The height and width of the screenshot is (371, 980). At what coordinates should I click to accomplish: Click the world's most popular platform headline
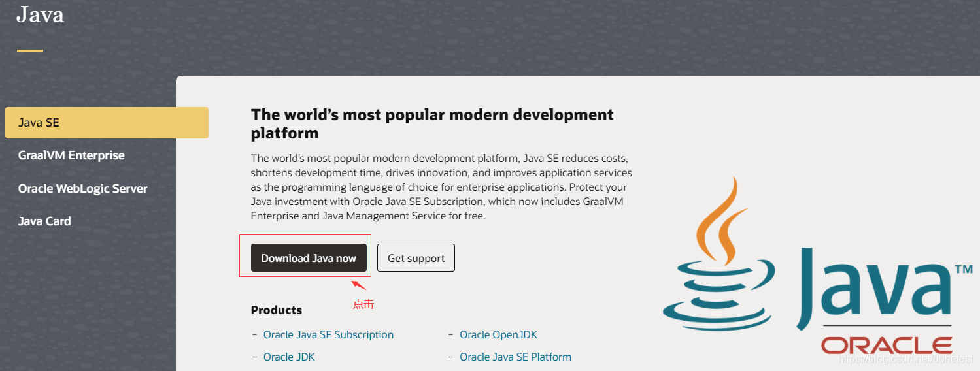pos(432,123)
